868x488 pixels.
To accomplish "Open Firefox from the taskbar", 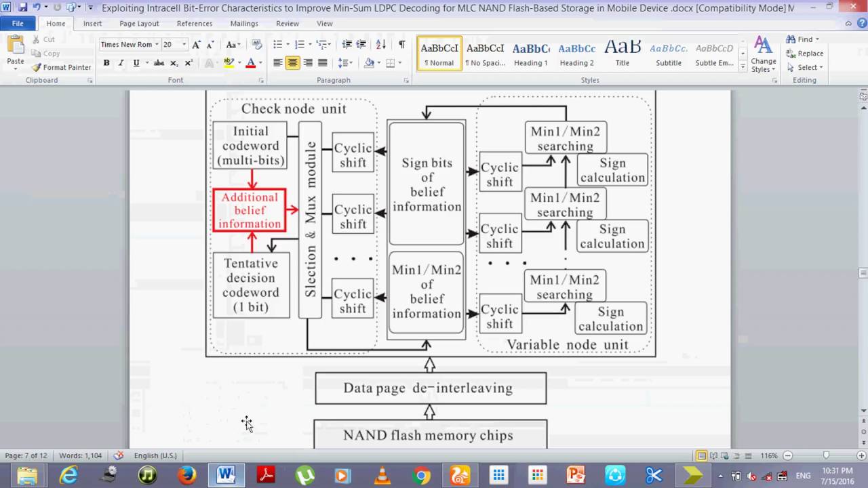I will click(x=186, y=476).
